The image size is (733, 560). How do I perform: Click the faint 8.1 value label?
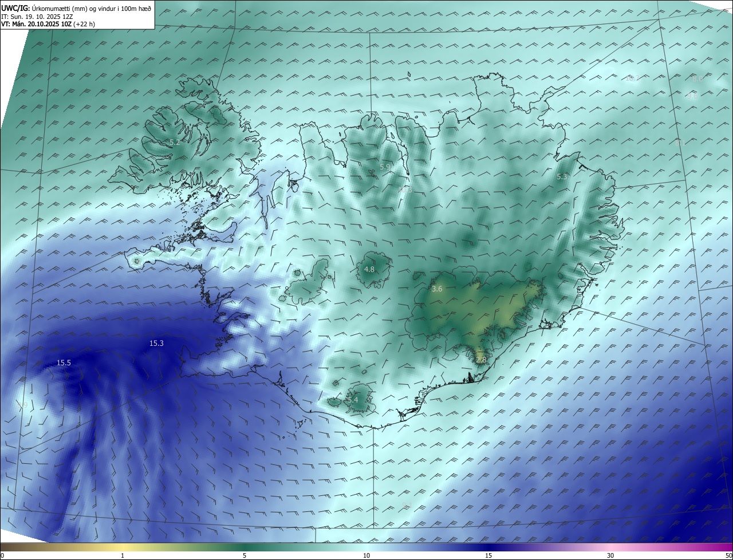pyautogui.click(x=680, y=143)
